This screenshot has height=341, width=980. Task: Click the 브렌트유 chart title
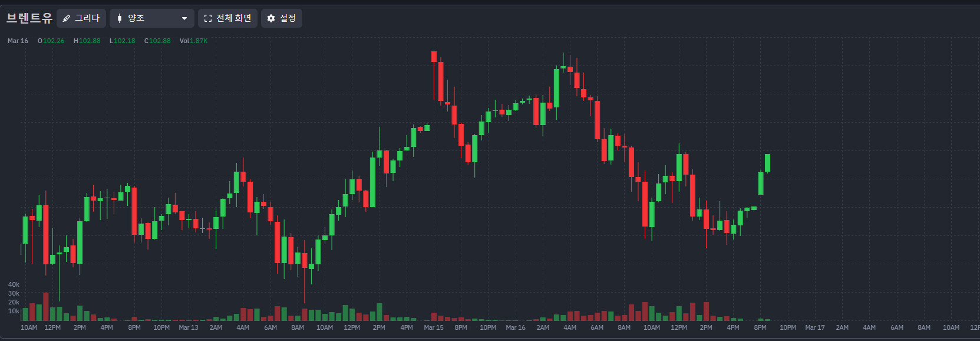pyautogui.click(x=29, y=18)
